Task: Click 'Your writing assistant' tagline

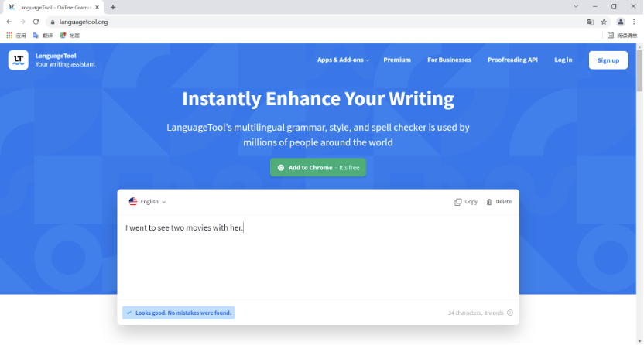Action: (65, 64)
